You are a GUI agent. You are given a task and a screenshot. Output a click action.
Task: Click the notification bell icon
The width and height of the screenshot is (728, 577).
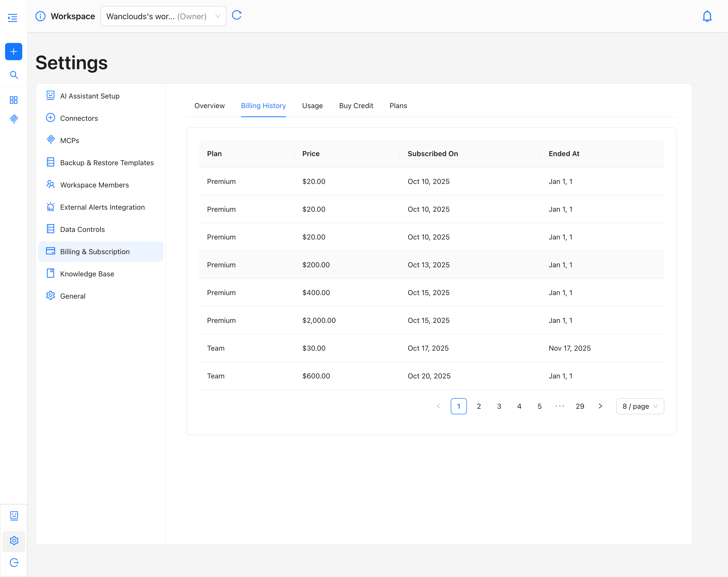(x=707, y=16)
